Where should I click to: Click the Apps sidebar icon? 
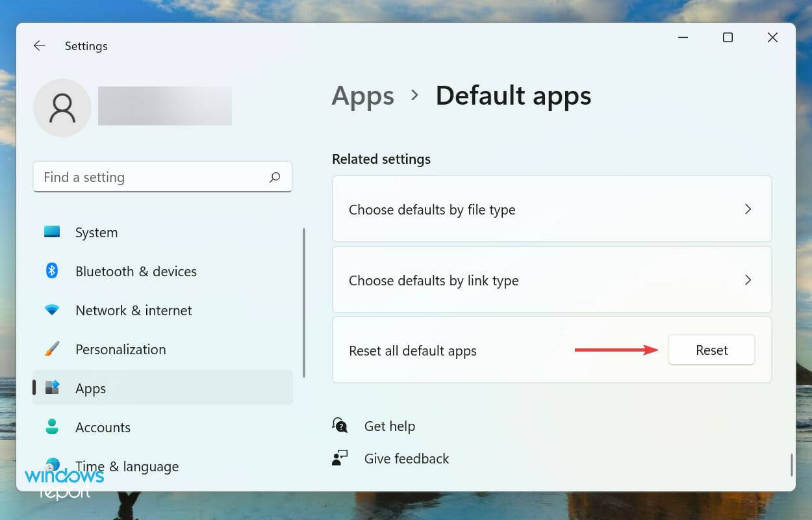51,388
